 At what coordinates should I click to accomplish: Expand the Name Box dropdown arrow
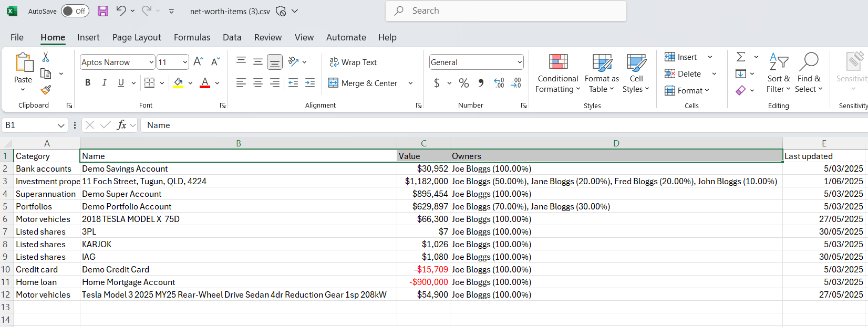pyautogui.click(x=61, y=125)
